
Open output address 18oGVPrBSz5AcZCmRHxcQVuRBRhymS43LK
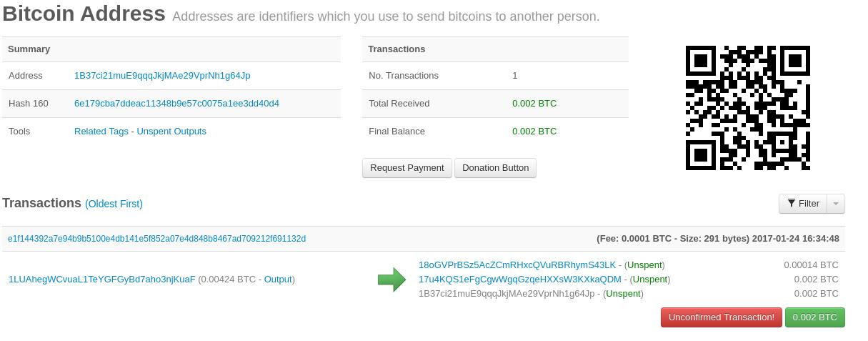coord(517,265)
